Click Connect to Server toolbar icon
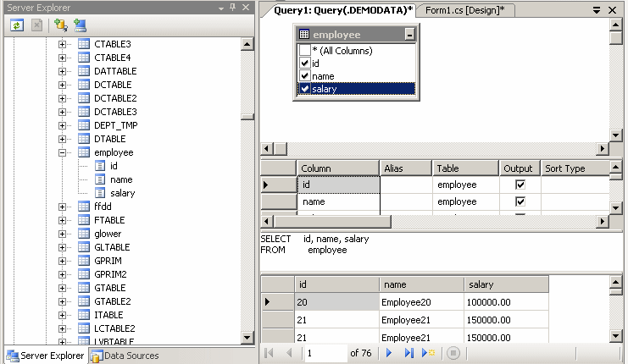The width and height of the screenshot is (628, 364). 80,25
